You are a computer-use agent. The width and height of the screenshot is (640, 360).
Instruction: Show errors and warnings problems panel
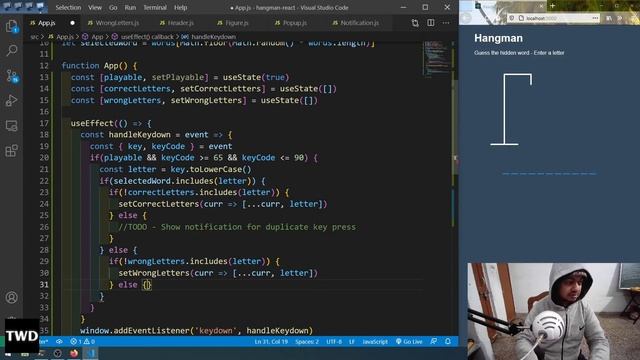tap(82, 341)
